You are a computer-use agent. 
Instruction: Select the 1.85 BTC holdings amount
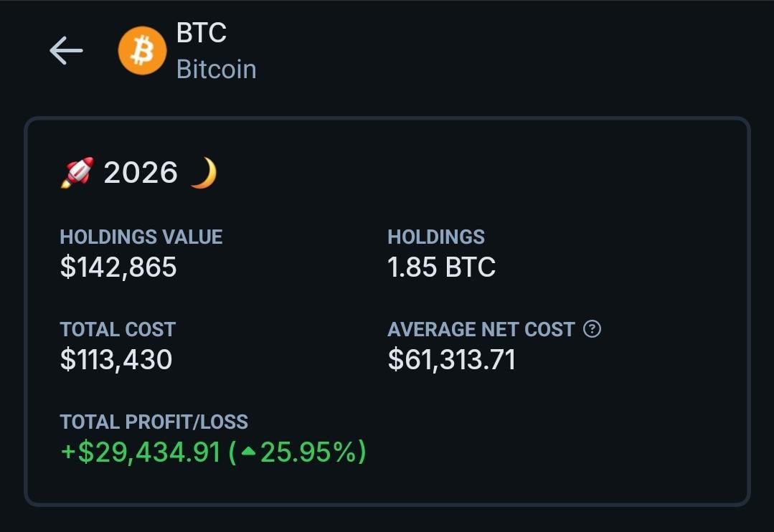(441, 267)
